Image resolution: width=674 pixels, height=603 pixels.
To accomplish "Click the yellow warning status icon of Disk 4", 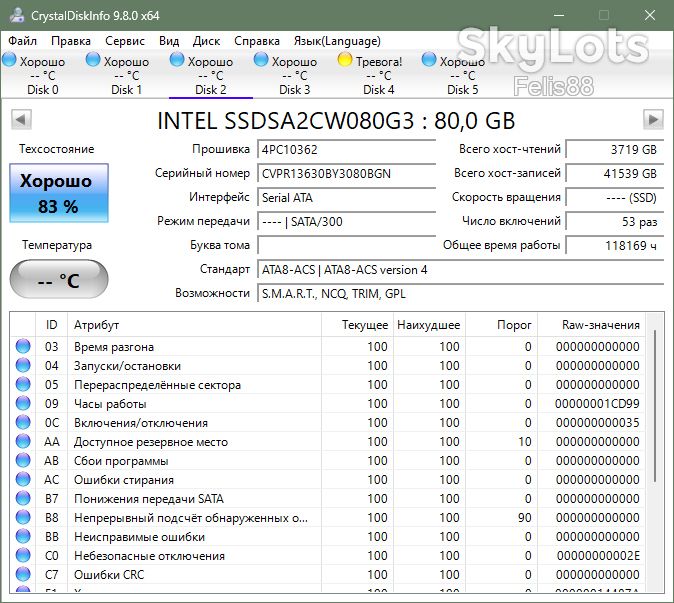I will [x=345, y=60].
